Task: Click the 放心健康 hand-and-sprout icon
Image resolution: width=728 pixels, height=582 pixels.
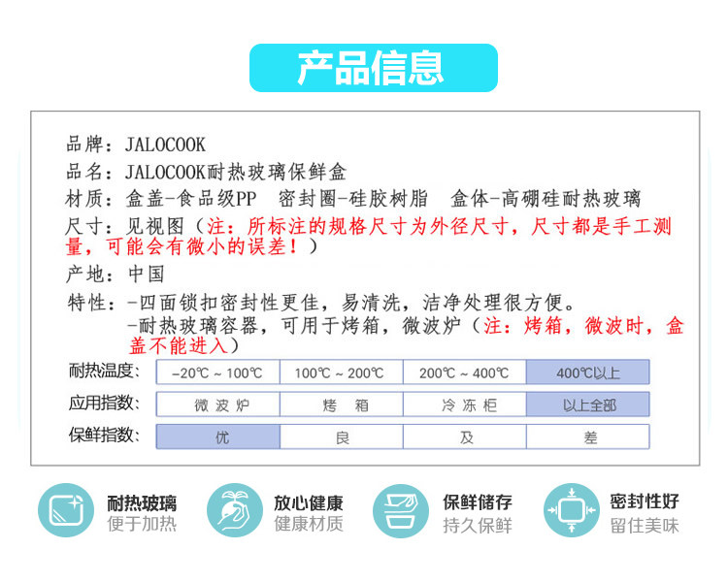Action: [235, 510]
